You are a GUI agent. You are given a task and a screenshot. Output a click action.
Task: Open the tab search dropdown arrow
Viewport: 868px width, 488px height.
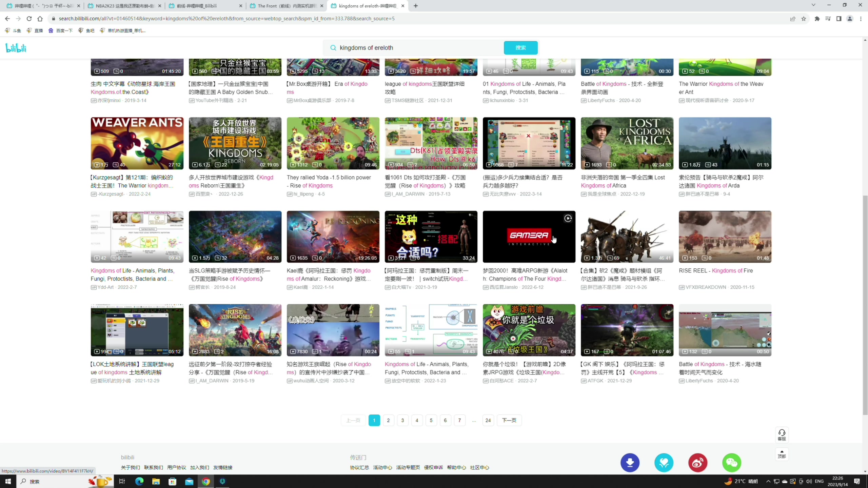click(x=813, y=5)
